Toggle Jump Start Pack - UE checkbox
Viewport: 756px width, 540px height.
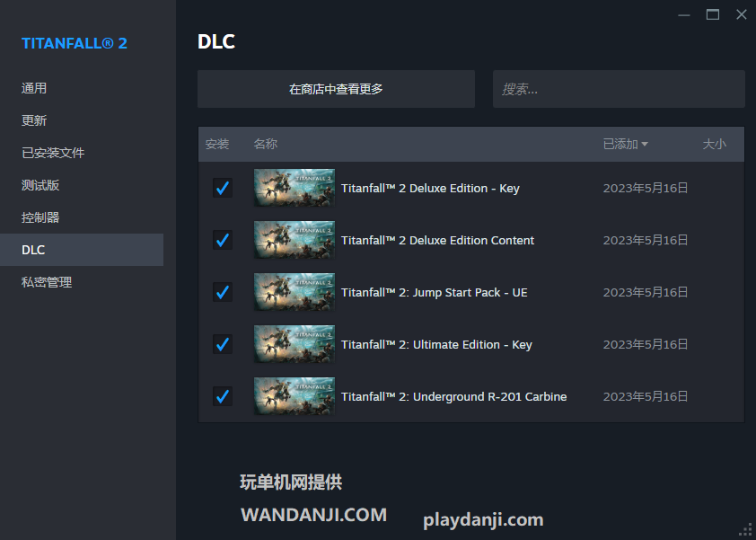pos(223,292)
